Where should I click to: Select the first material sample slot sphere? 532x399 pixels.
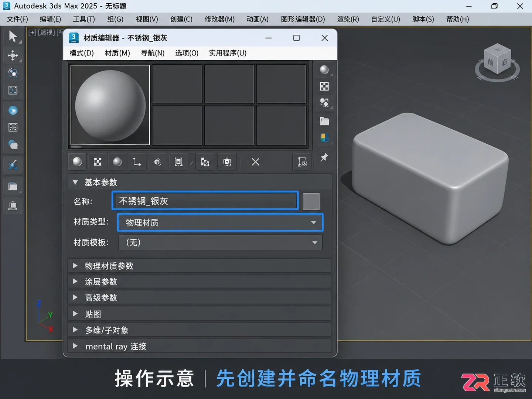pyautogui.click(x=110, y=105)
